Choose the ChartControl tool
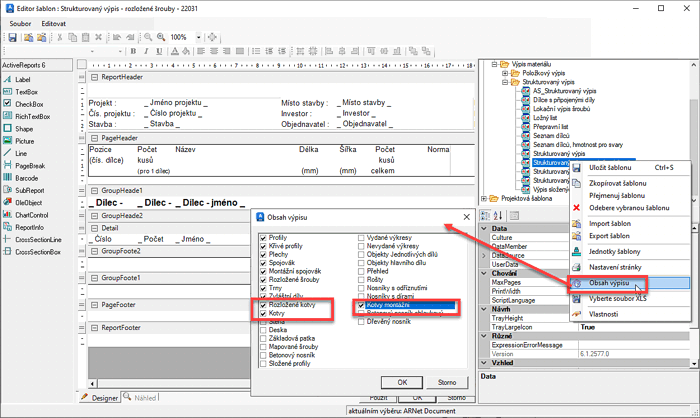Image resolution: width=700 pixels, height=418 pixels. [x=31, y=215]
